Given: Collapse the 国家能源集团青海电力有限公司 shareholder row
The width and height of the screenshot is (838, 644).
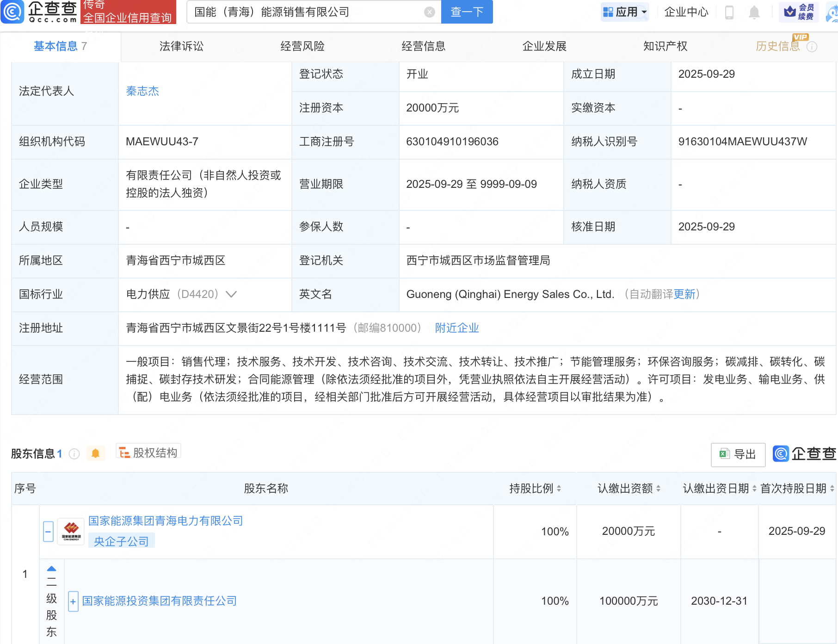Looking at the screenshot, I should 48,532.
